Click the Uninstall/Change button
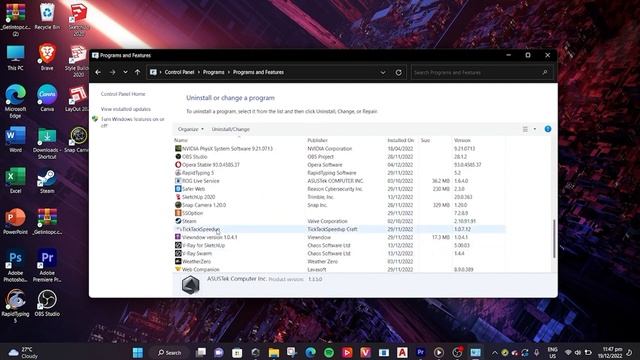 (231, 129)
